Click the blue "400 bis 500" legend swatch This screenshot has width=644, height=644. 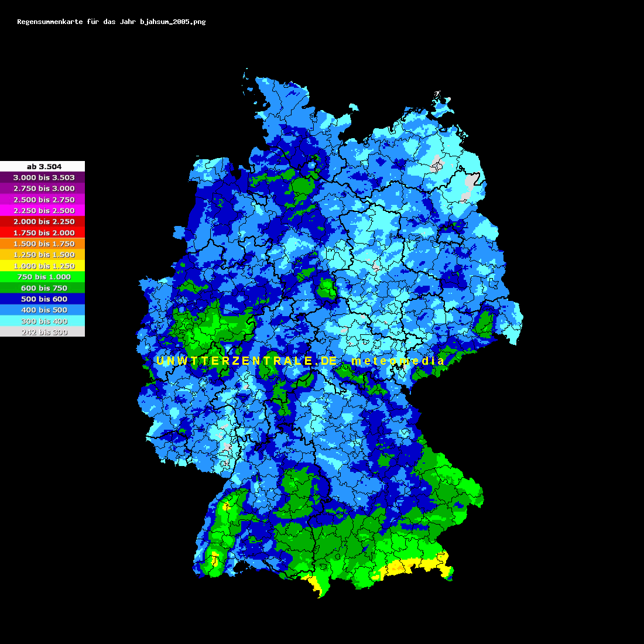point(43,310)
